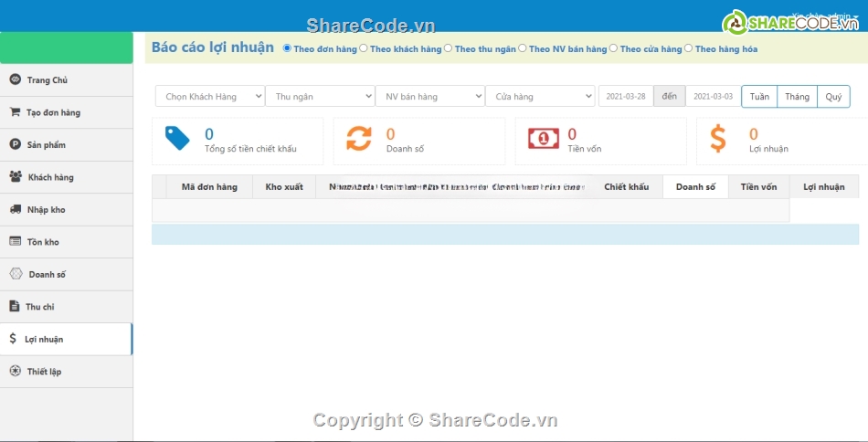868x442 pixels.
Task: Select the Theo thu ngân radio option
Action: pos(448,48)
